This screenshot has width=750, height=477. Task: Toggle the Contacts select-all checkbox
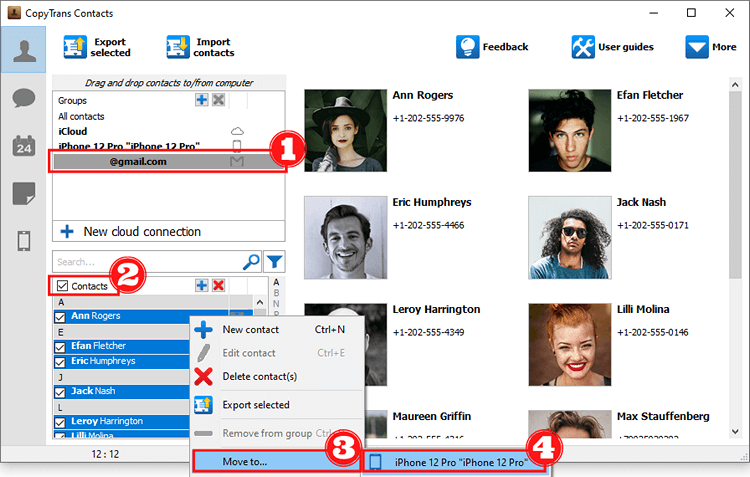pos(63,286)
